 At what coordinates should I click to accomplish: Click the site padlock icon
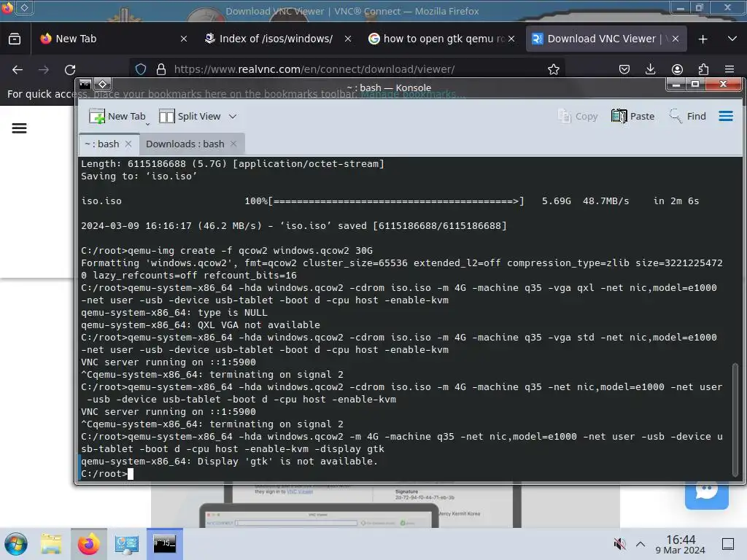(161, 69)
